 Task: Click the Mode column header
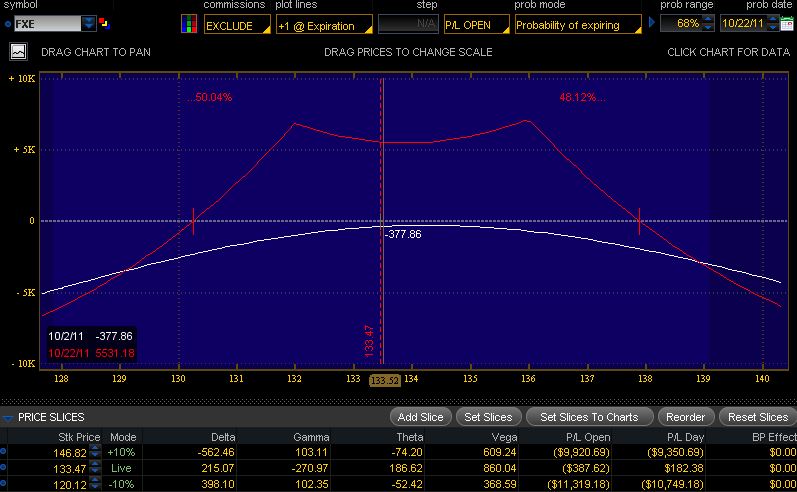[x=123, y=437]
